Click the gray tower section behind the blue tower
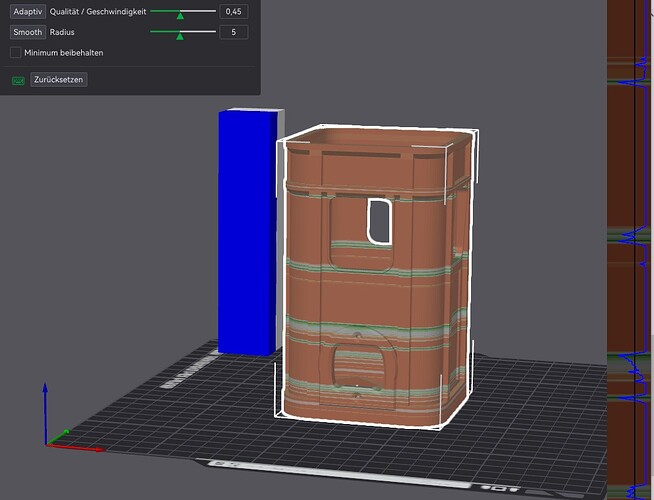 (x=281, y=229)
